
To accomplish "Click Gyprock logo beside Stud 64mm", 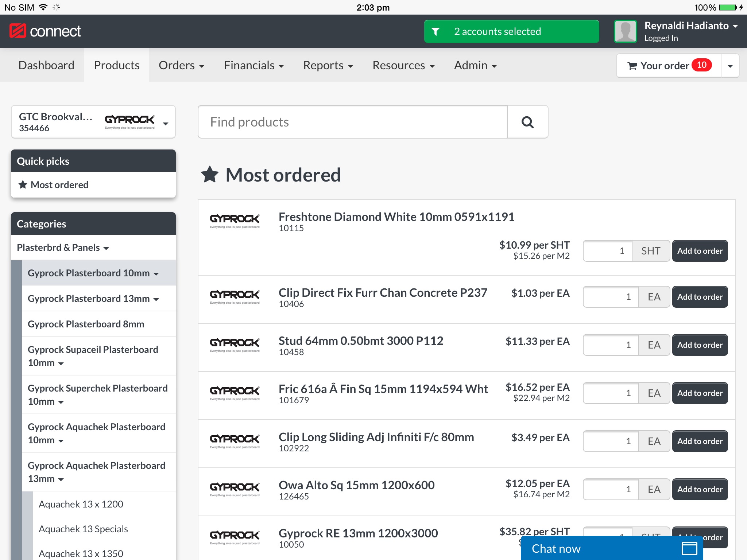I will (x=235, y=345).
